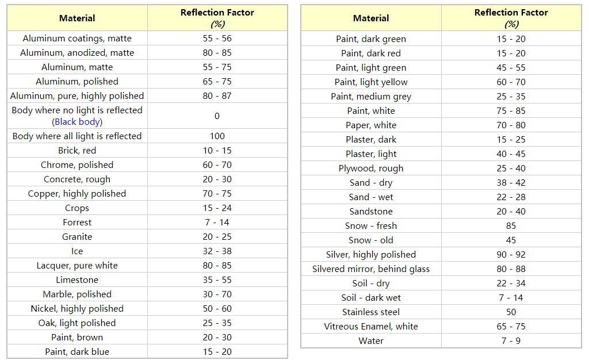Select the Lacquer, pure white cell

pyautogui.click(x=77, y=266)
